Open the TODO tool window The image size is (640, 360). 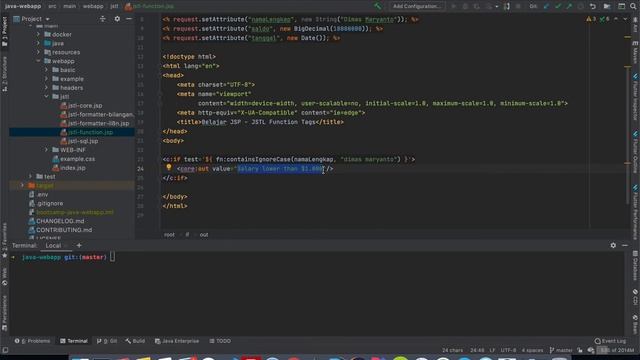(220, 341)
